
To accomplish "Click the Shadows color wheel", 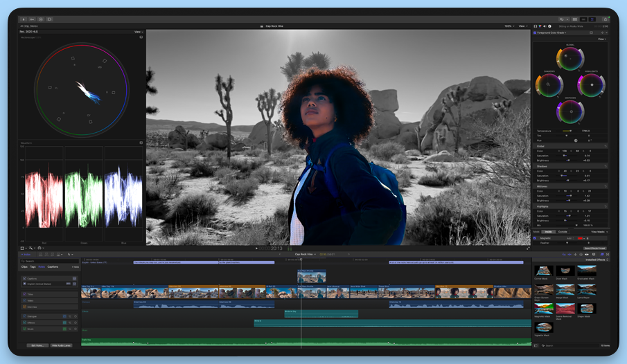I will 548,85.
